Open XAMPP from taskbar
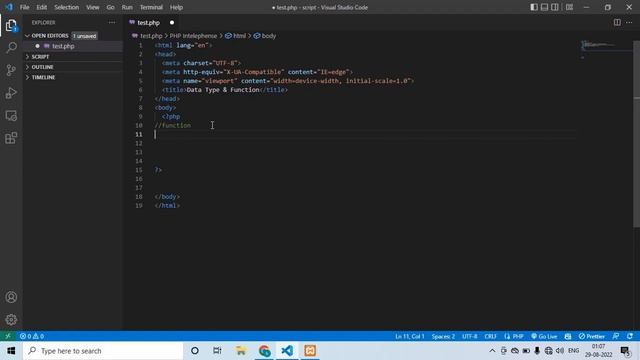 [x=310, y=351]
